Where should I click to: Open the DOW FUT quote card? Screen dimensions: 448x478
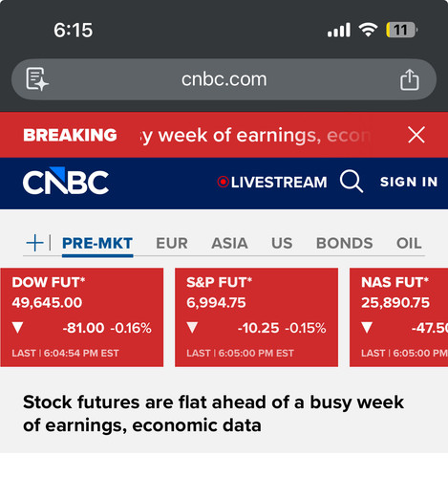pos(82,317)
